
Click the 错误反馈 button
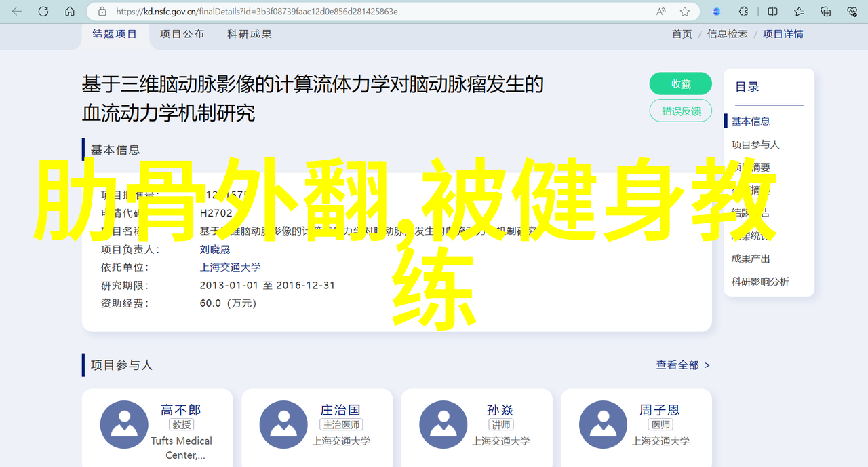[680, 111]
